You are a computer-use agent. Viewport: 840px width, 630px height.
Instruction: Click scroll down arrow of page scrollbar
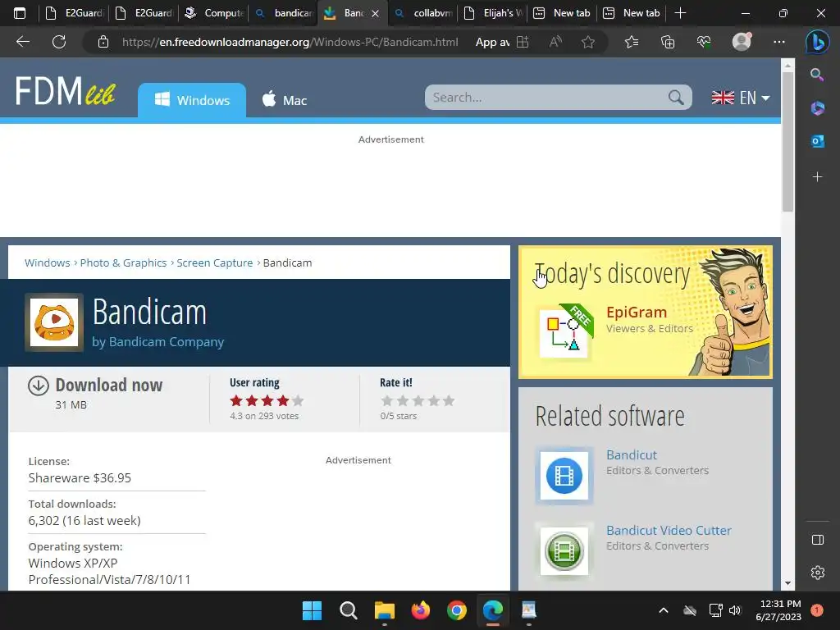click(x=787, y=583)
